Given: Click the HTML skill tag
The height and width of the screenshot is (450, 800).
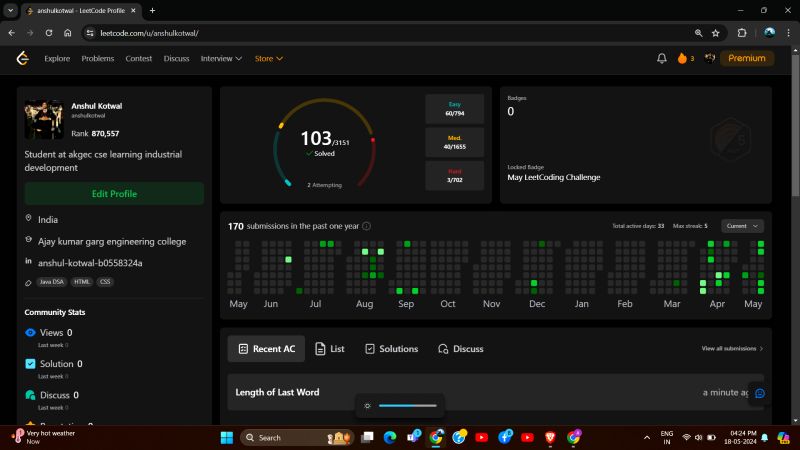Looking at the screenshot, I should tap(82, 282).
